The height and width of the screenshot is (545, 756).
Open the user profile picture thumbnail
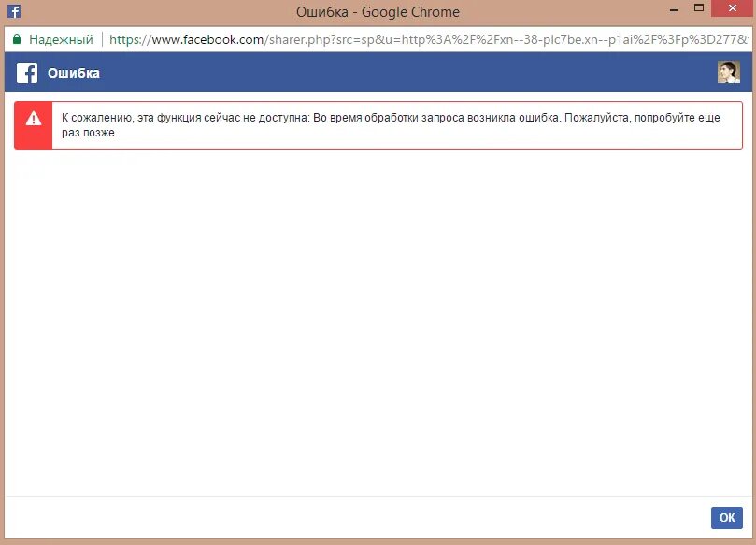click(729, 72)
